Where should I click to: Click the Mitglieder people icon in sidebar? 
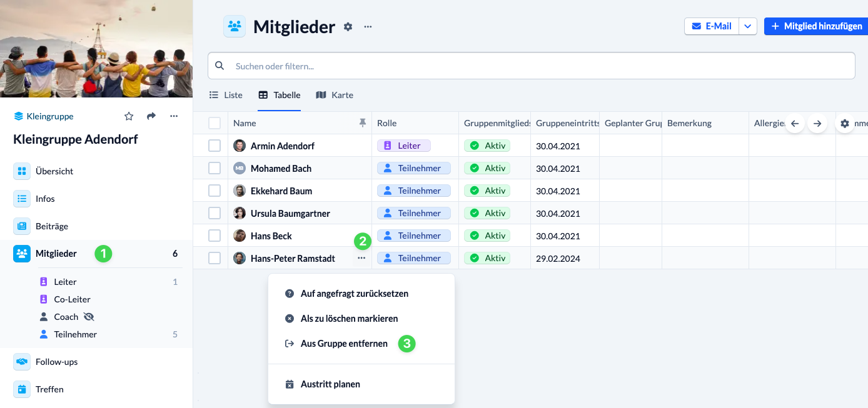coord(23,254)
